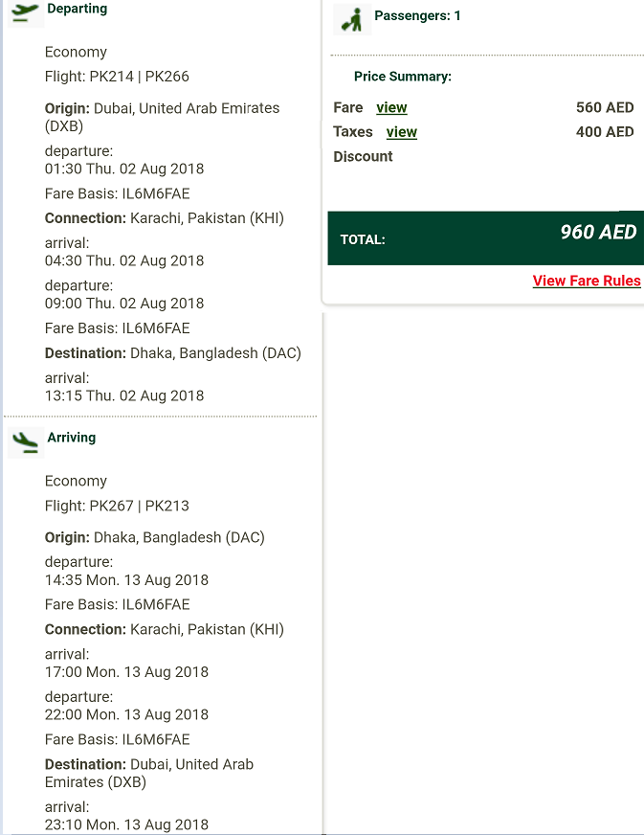This screenshot has width=644, height=835.
Task: Click departing Destination Dhaka, Bangladesh (DAC)
Action: pyautogui.click(x=173, y=353)
